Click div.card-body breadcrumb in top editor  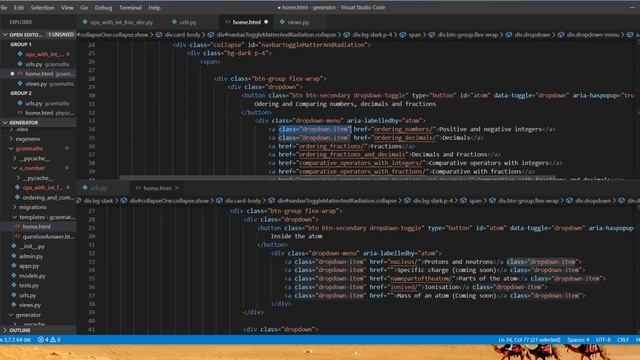point(182,35)
